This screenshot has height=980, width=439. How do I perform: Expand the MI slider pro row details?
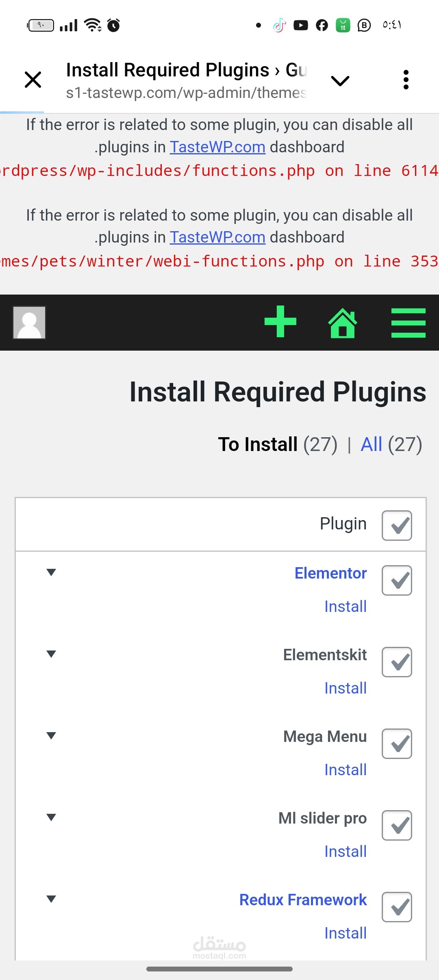coord(51,817)
